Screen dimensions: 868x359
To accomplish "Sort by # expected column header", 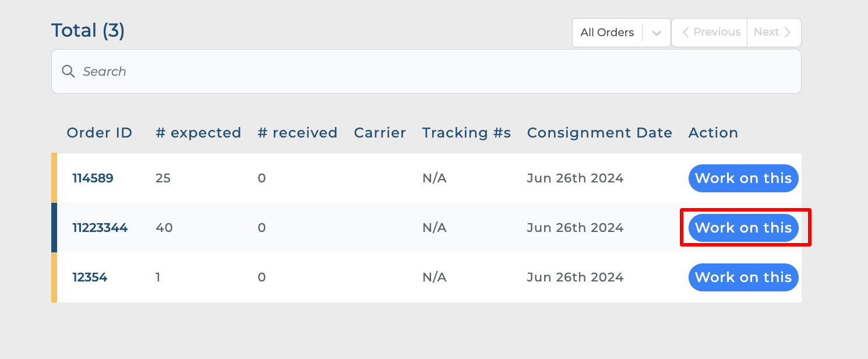I will (198, 133).
